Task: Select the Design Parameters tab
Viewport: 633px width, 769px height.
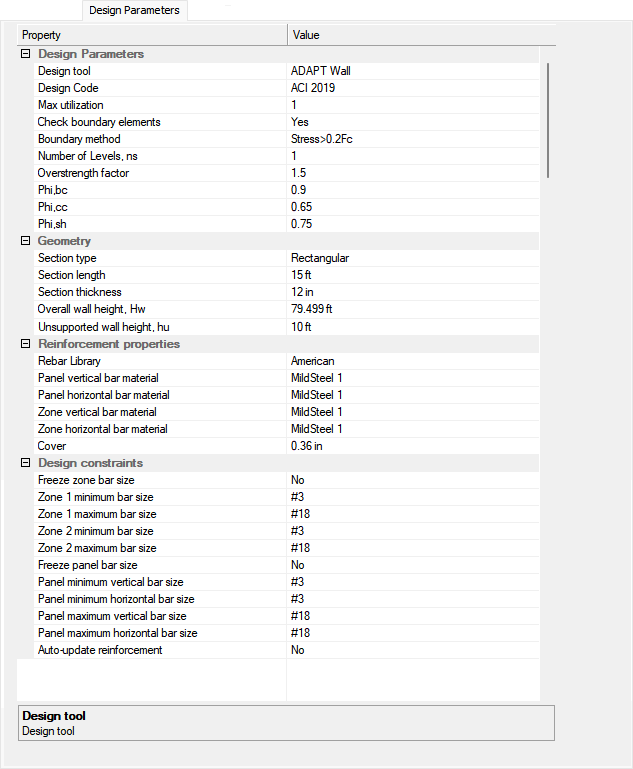Action: 134,10
